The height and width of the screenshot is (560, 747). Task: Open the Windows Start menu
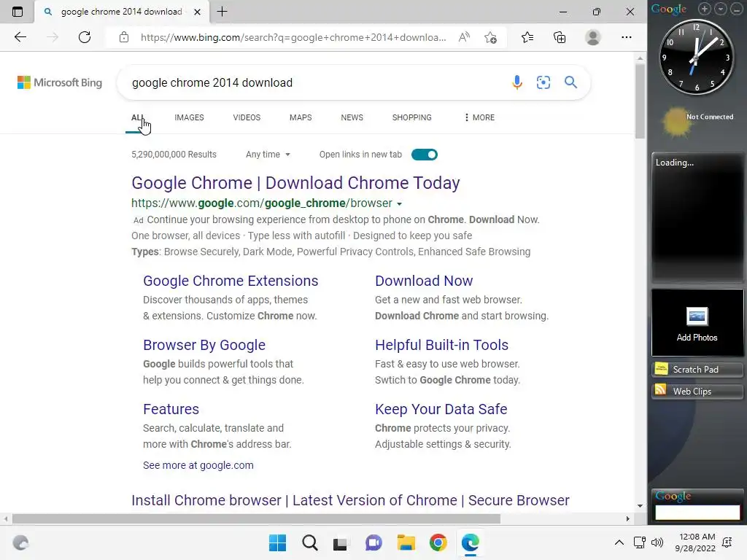278,542
